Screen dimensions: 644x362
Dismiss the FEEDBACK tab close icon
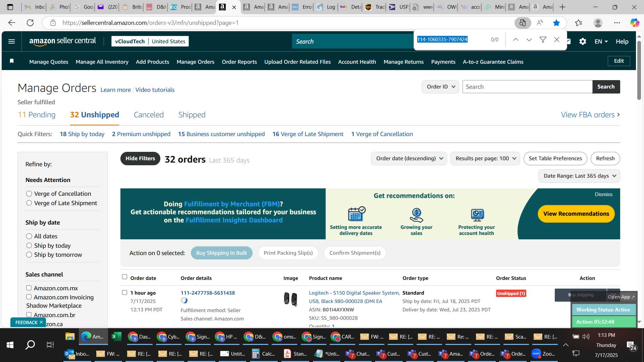point(41,322)
